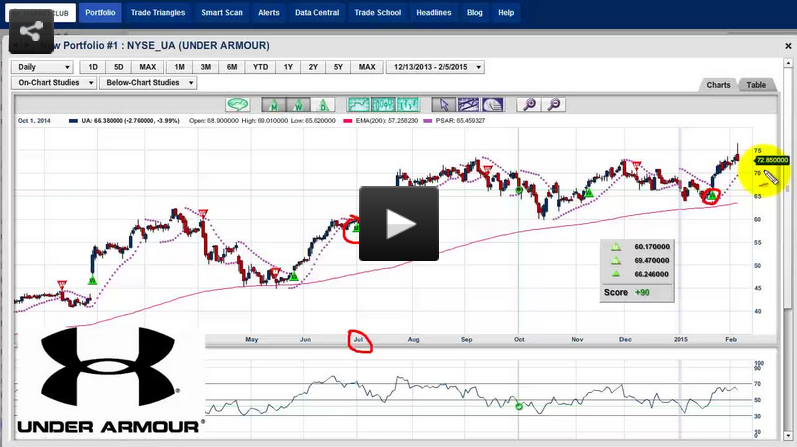Viewport: 797px width, 447px height.
Task: Open the Data Central menu
Action: [317, 13]
